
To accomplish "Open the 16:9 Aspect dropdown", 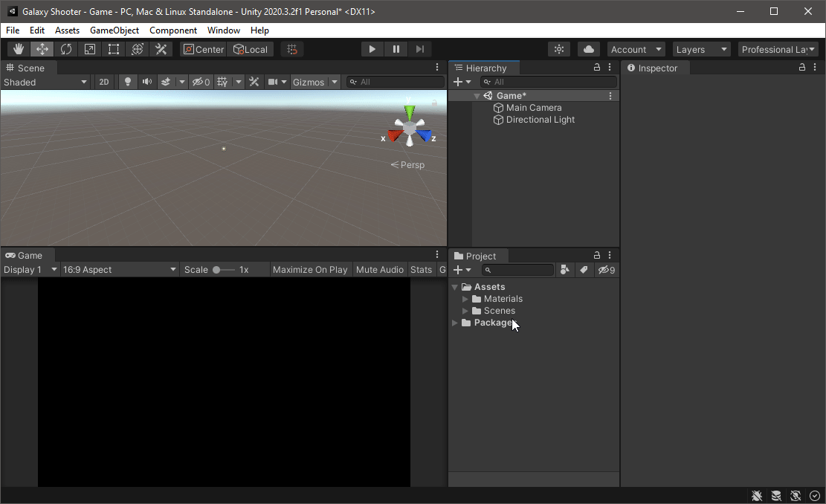I will [119, 269].
